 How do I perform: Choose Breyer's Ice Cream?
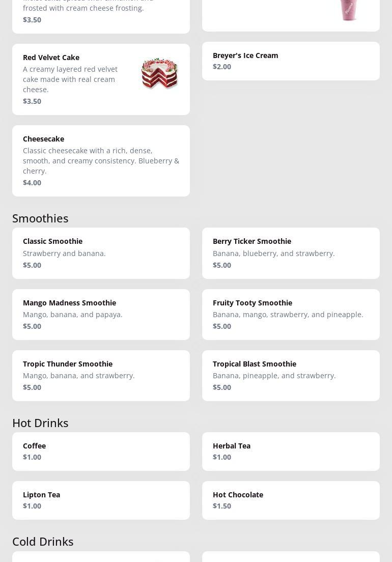point(291,61)
